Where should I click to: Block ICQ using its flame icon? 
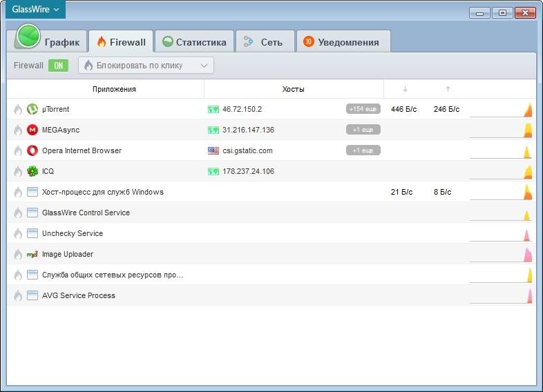tap(18, 171)
